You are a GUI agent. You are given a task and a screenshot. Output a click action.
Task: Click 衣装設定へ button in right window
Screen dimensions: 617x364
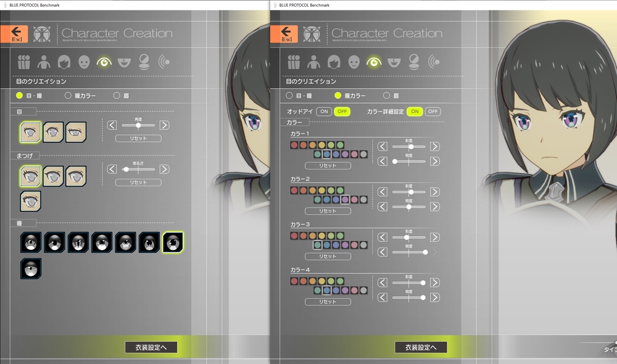[x=421, y=347]
